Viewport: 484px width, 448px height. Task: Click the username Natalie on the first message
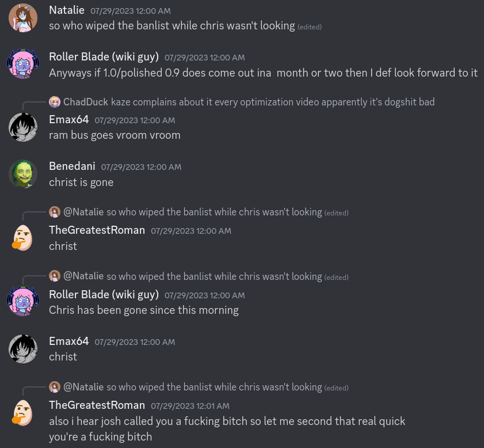point(67,10)
